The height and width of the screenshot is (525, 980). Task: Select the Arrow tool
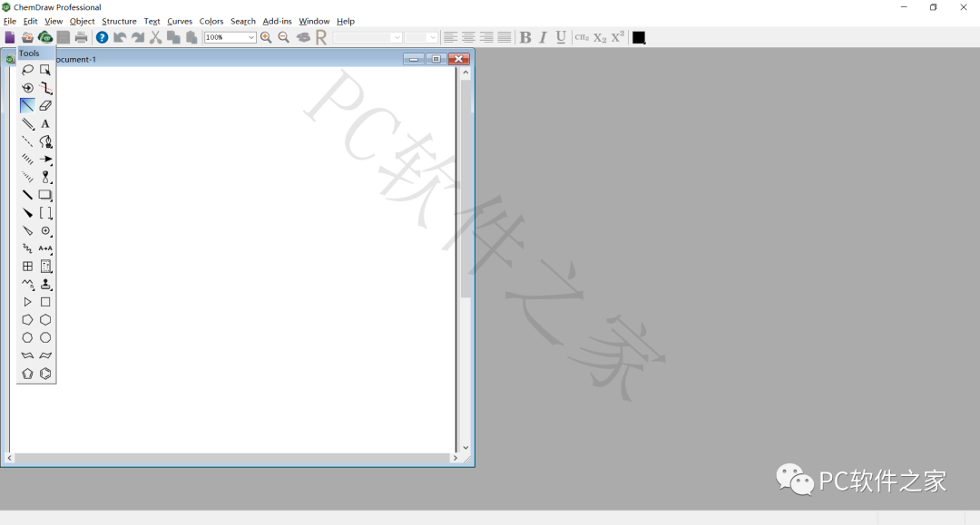coord(45,160)
